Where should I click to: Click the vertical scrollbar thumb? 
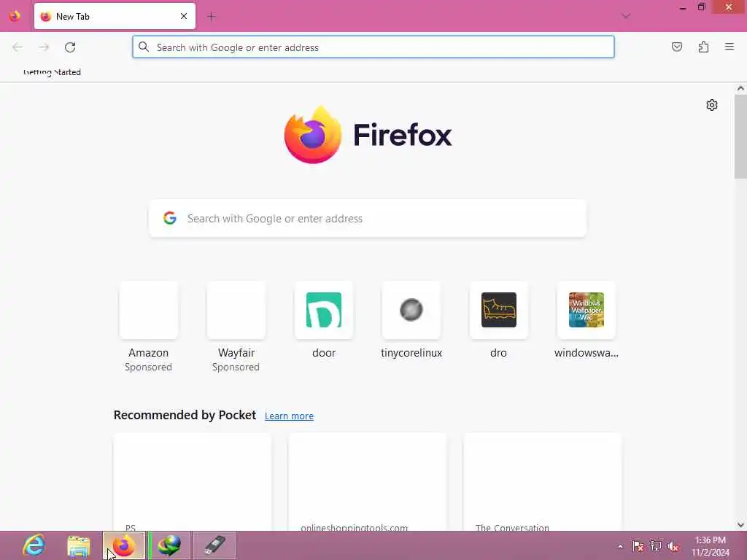740,136
